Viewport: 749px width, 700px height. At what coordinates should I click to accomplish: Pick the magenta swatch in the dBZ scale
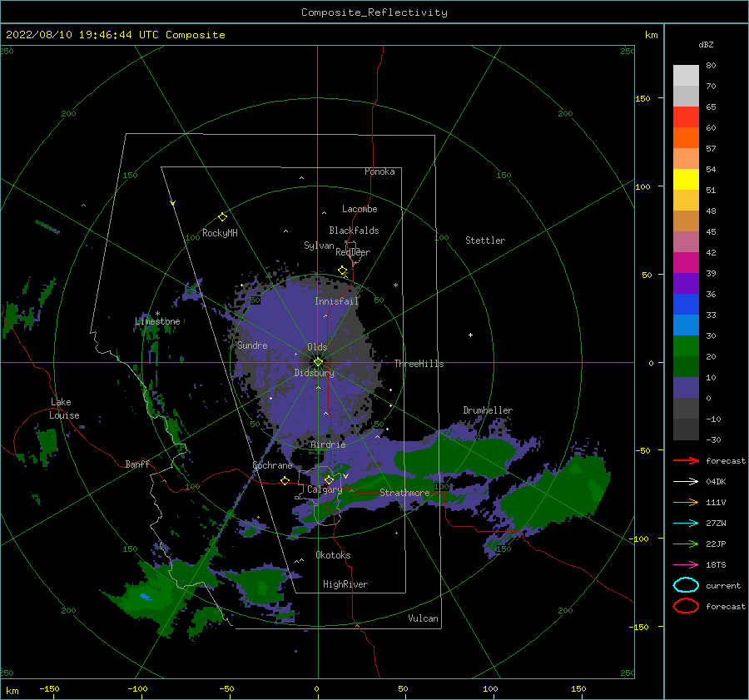click(x=686, y=263)
